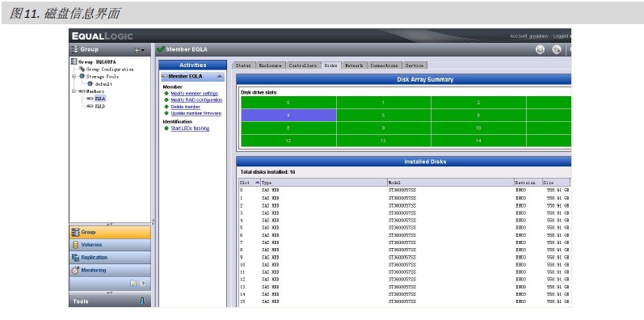The image size is (644, 320).
Task: Open the Volumes navigation panel
Action: [110, 245]
